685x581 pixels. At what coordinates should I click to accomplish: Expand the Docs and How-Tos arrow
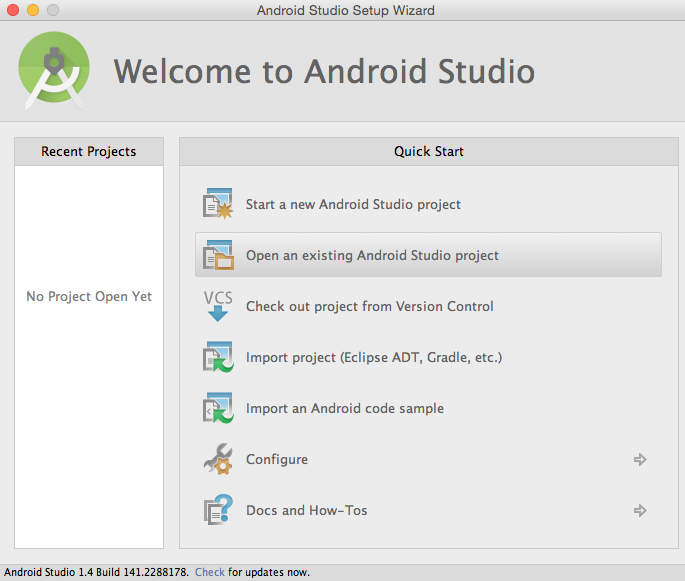pos(640,511)
